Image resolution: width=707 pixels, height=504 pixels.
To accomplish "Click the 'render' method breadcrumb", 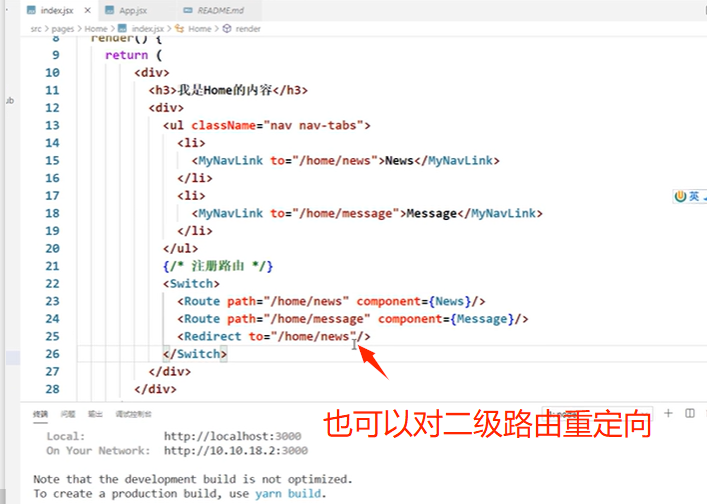I will [248, 29].
